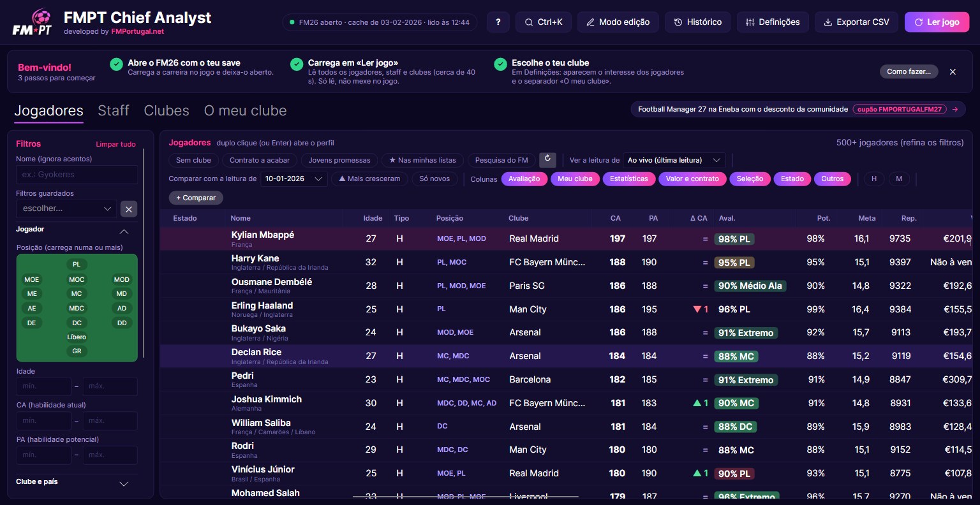Open Definições settings
The image size is (980, 505).
pos(773,22)
